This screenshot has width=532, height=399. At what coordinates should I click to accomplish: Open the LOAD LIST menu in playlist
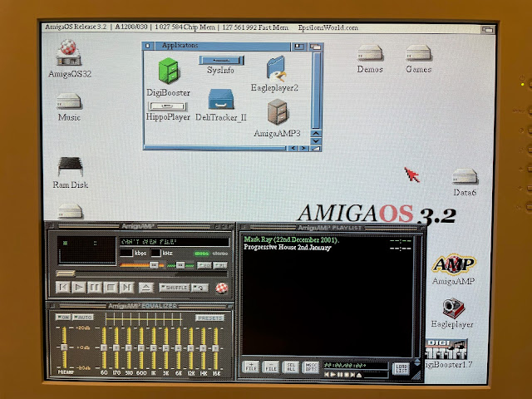coord(401,368)
